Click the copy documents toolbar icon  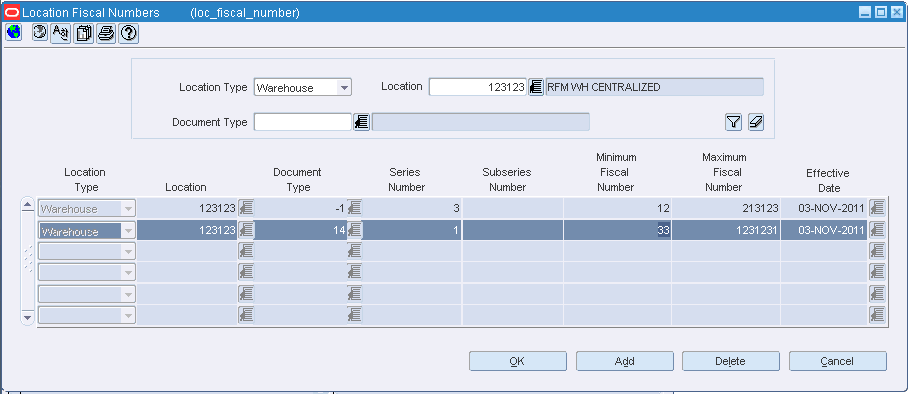[x=84, y=34]
